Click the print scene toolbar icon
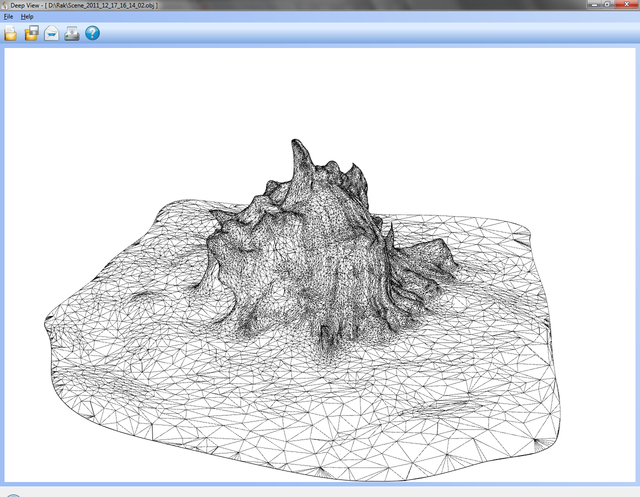This screenshot has height=497, width=640. 72,33
